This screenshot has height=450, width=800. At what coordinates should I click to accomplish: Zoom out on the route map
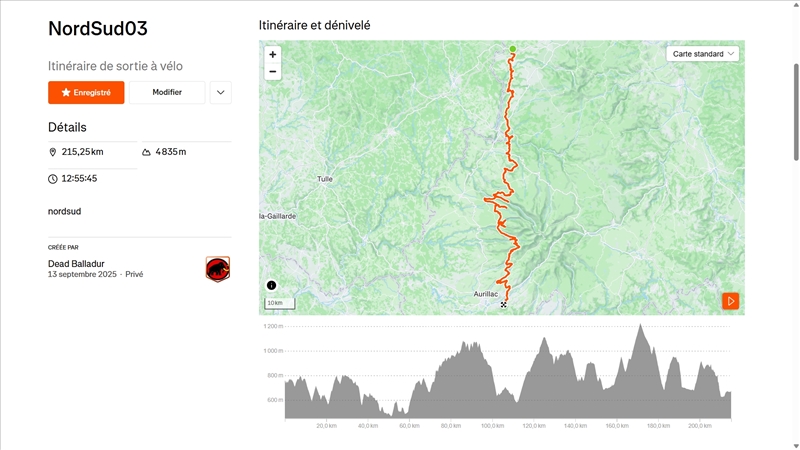coord(273,72)
